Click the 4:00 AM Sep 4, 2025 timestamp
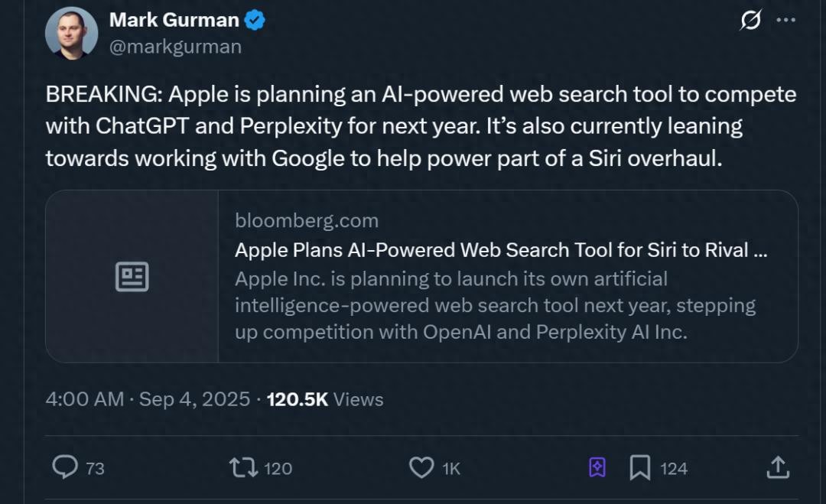This screenshot has width=826, height=504. (x=148, y=399)
